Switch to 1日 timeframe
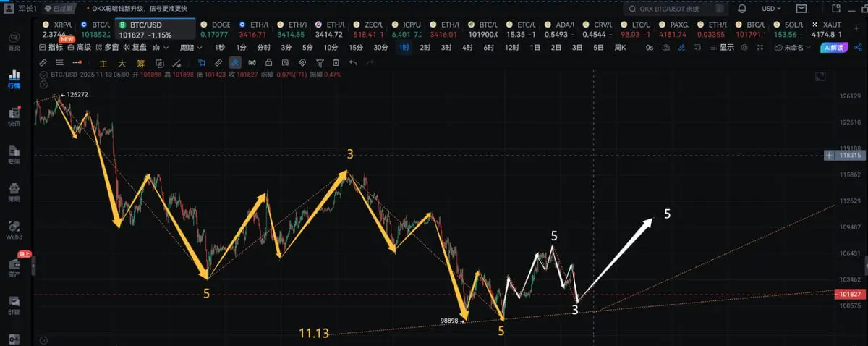868x346 pixels. (535, 47)
